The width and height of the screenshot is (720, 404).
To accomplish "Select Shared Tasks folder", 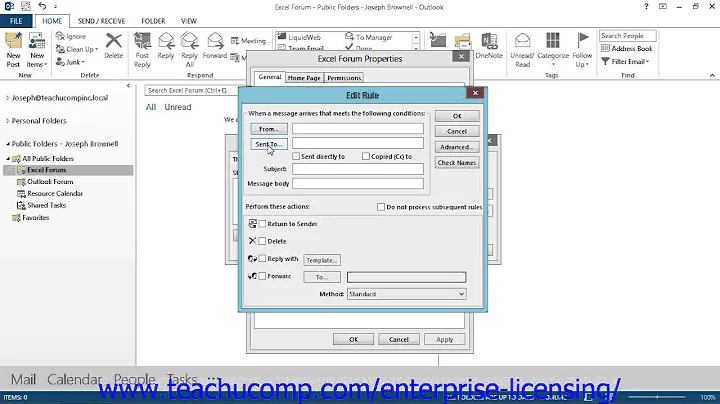I will click(x=46, y=205).
